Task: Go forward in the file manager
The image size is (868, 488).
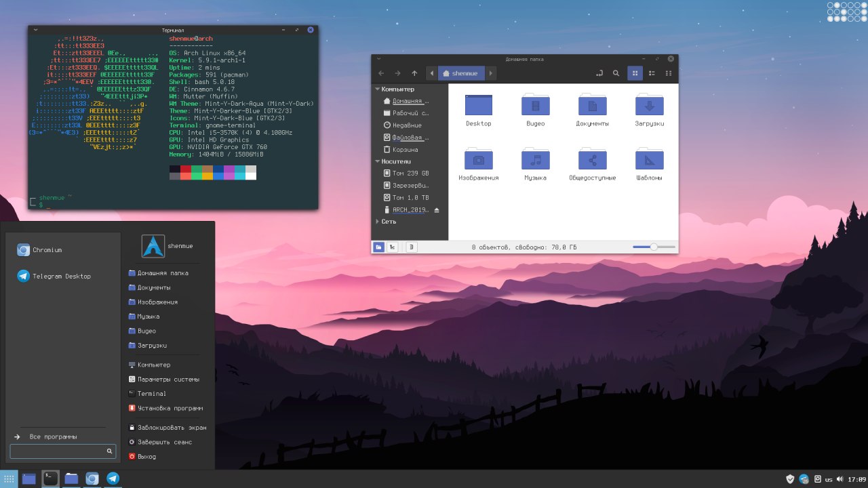Action: 397,73
